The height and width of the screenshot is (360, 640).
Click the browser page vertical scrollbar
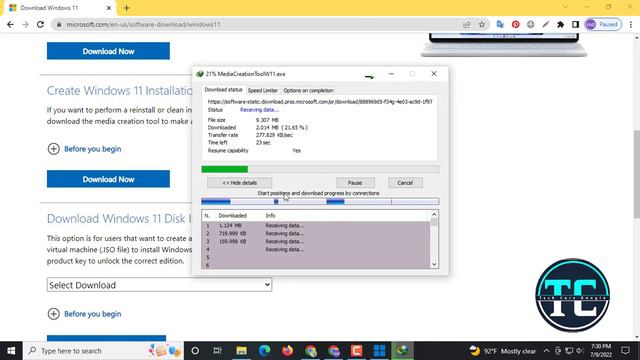tap(637, 174)
